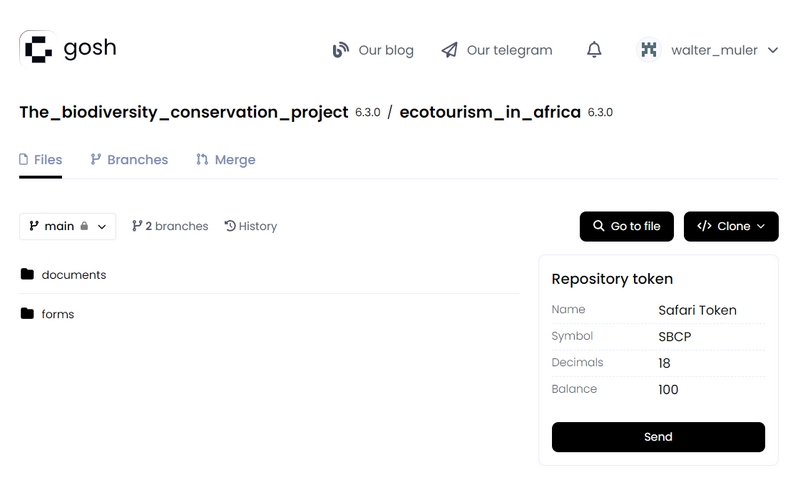View the 2 branches link
Screen dimensions: 805x479
point(170,226)
